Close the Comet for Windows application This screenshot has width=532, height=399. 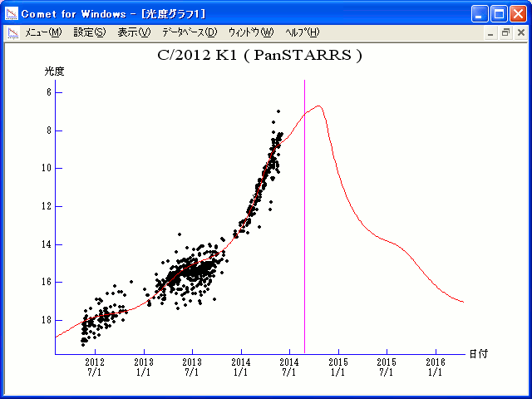[519, 14]
